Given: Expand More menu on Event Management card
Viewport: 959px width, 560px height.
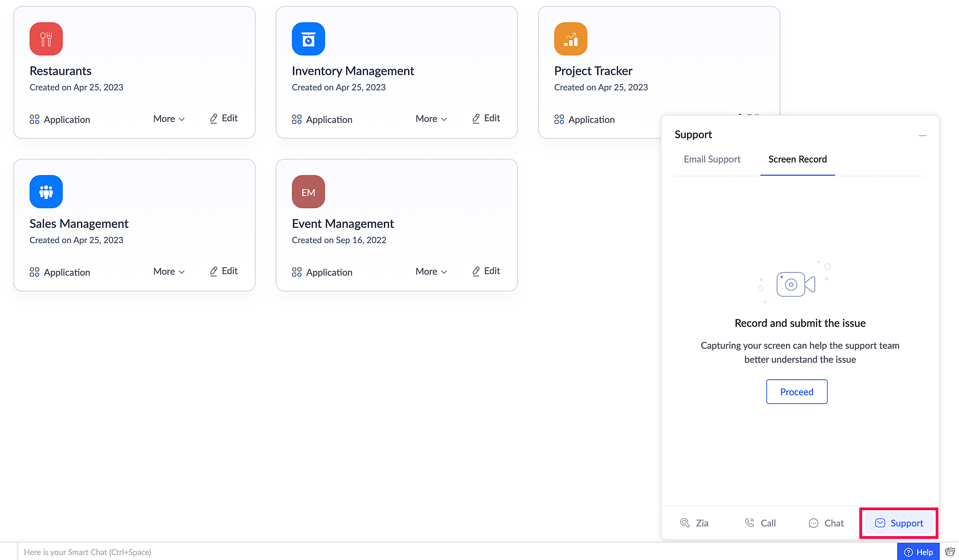Looking at the screenshot, I should (x=431, y=272).
